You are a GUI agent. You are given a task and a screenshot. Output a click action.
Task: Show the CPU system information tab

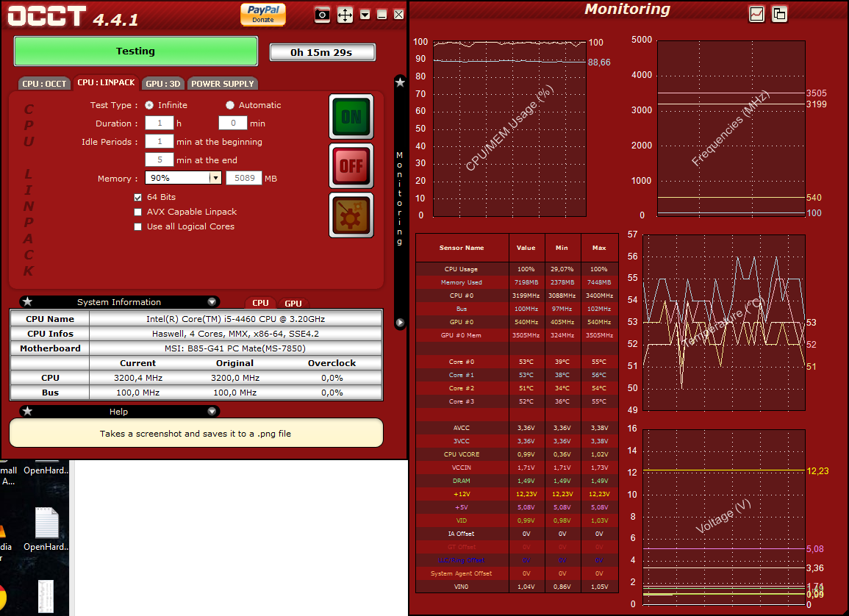pyautogui.click(x=260, y=303)
